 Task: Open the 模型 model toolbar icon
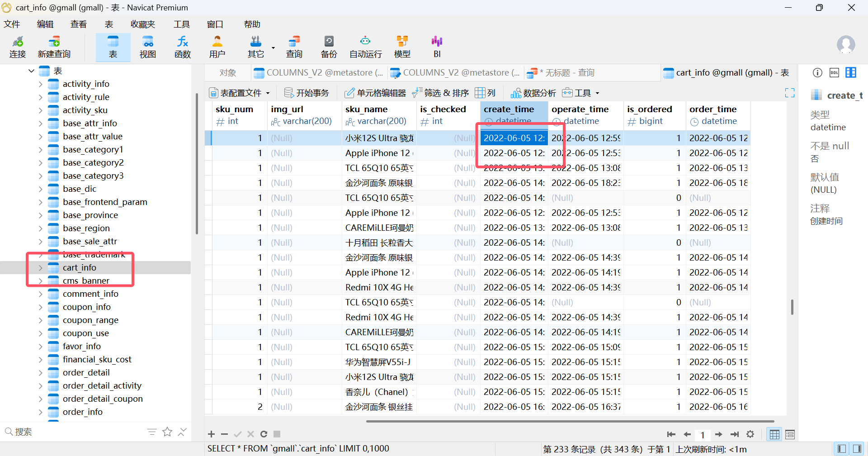pos(402,47)
